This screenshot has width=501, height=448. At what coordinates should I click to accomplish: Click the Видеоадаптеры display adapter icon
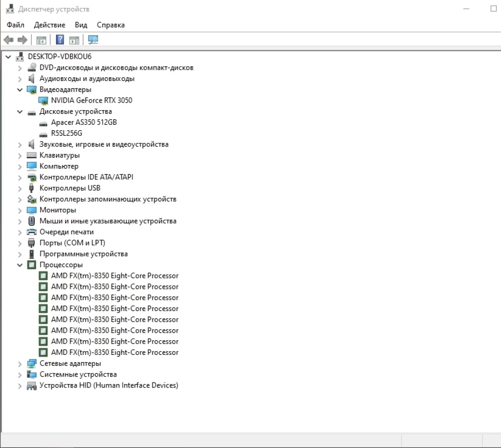click(x=32, y=89)
